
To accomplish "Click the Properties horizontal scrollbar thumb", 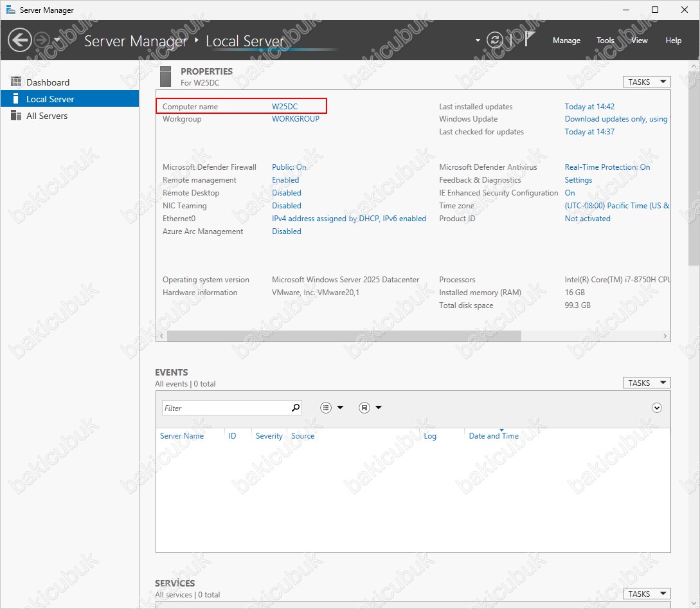I will pyautogui.click(x=344, y=336).
